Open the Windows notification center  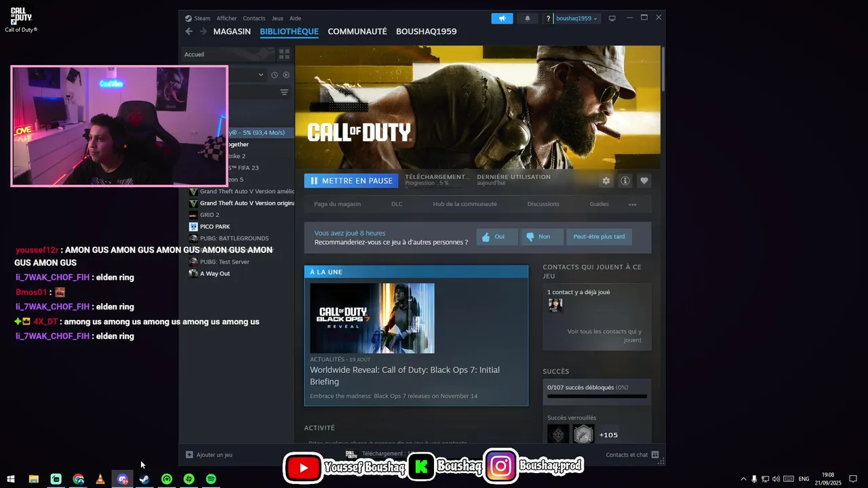853,479
